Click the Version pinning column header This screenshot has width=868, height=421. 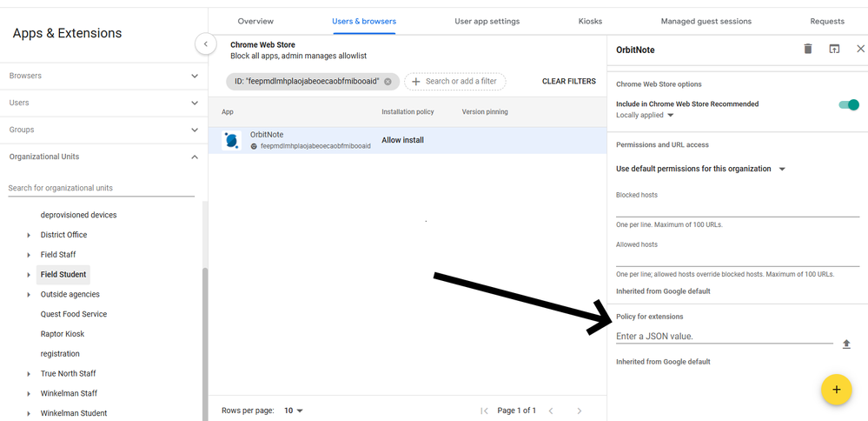point(485,112)
